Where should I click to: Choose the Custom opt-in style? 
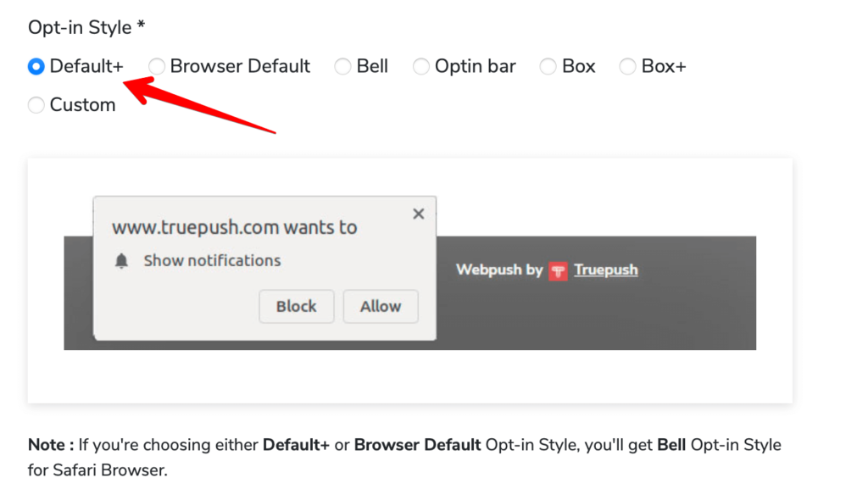pyautogui.click(x=36, y=104)
